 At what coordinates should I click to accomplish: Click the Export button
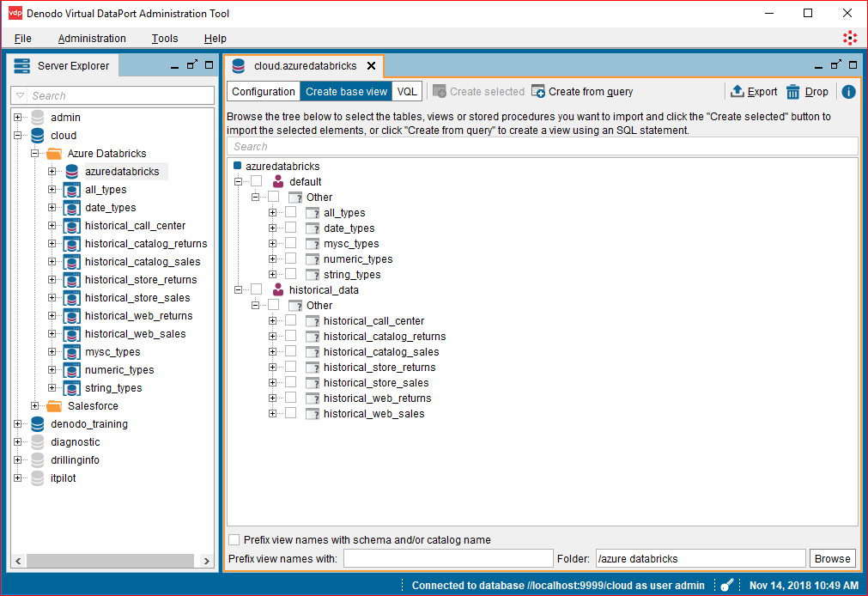click(754, 91)
